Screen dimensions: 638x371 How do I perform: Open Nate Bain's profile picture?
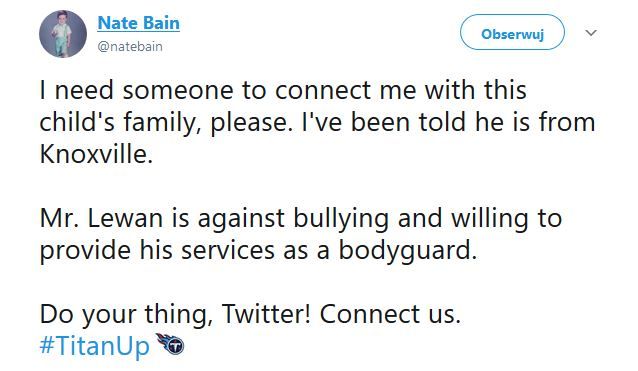tap(63, 34)
